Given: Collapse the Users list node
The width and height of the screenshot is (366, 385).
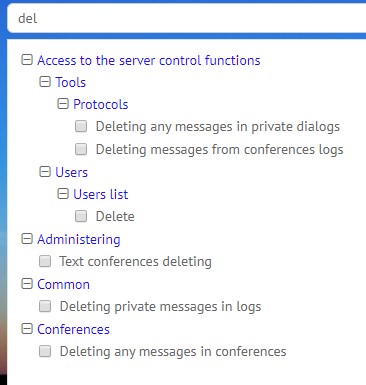Looking at the screenshot, I should (63, 194).
